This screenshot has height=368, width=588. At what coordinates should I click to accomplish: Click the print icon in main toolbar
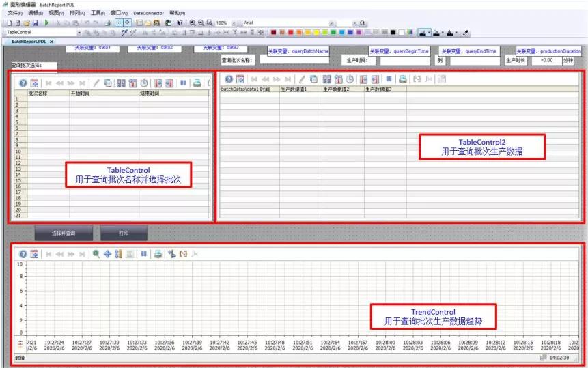(107, 23)
